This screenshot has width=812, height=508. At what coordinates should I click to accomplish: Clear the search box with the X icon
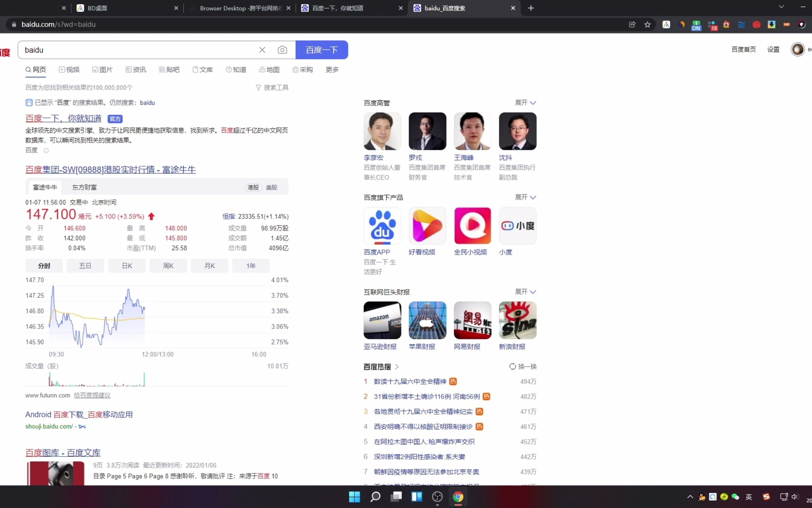click(x=262, y=50)
